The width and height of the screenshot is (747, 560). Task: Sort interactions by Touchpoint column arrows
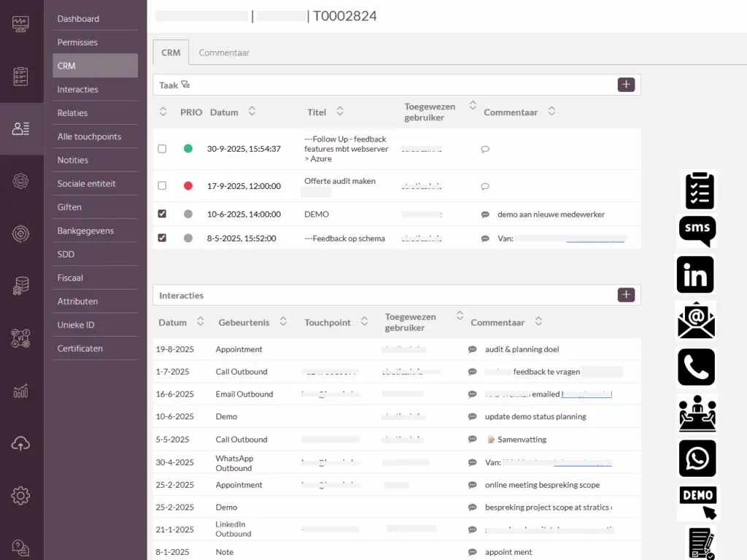coord(364,322)
